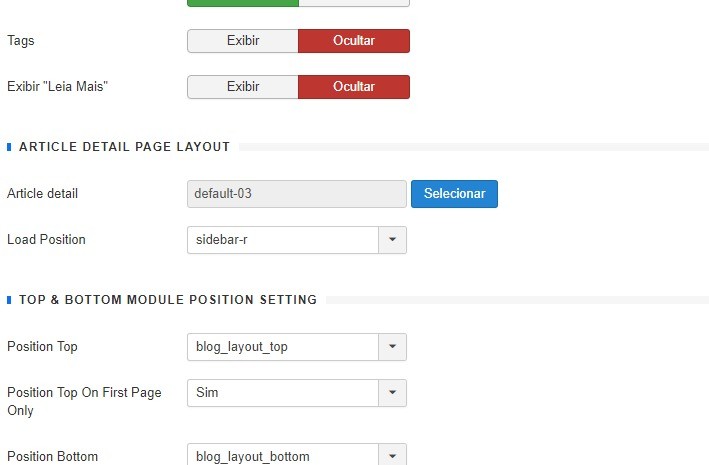Screen dimensions: 709x465
Task: Click the arrow beside the Sim value
Action: point(392,393)
